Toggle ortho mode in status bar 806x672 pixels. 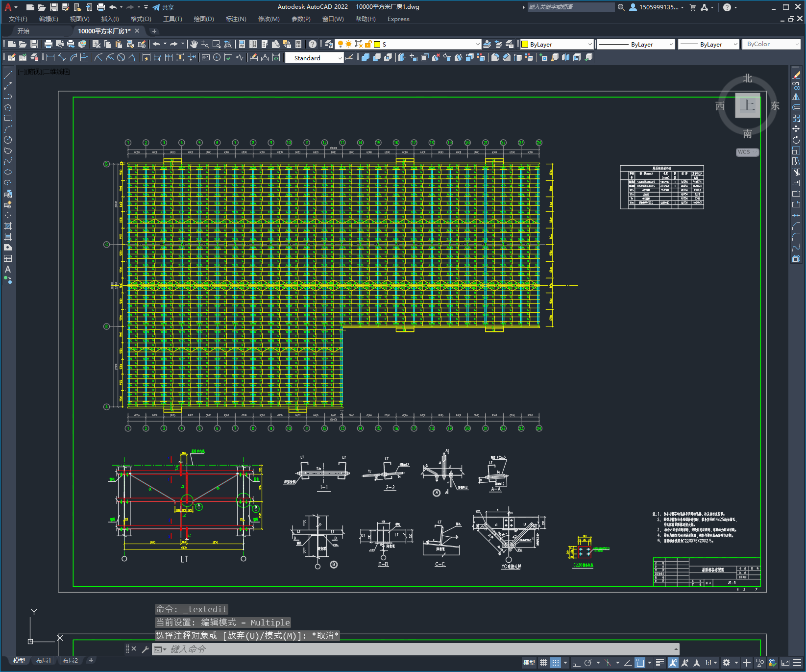click(576, 663)
